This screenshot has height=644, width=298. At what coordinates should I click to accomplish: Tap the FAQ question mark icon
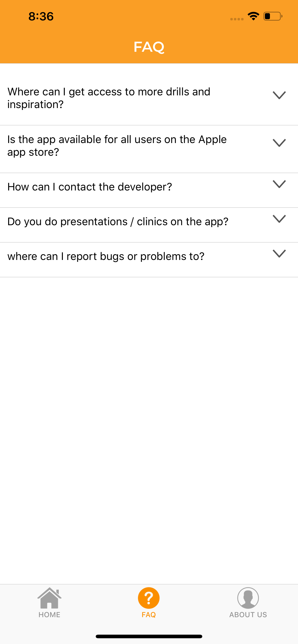pos(149,598)
